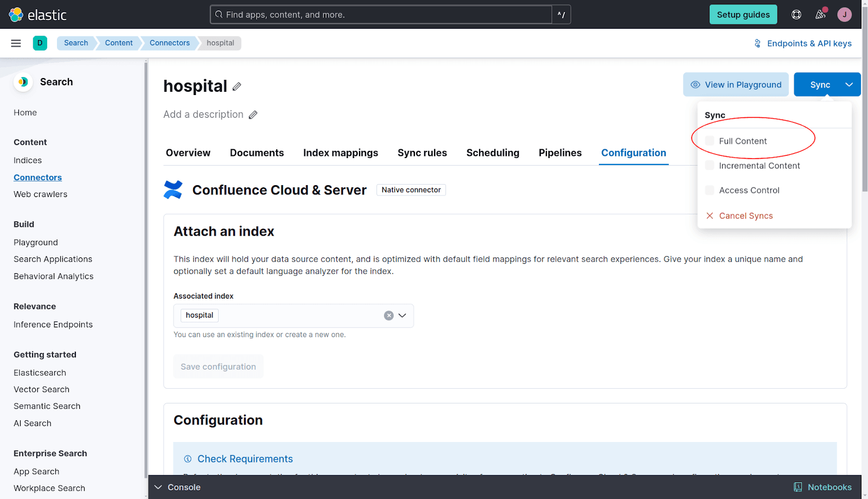Open notifications via the bell icon
Viewport: 868px width, 499px height.
(820, 14)
